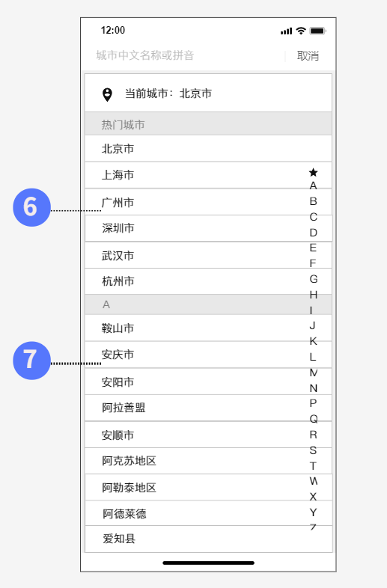Jump to letter X in index
Screen dimensions: 387x588
(313, 497)
